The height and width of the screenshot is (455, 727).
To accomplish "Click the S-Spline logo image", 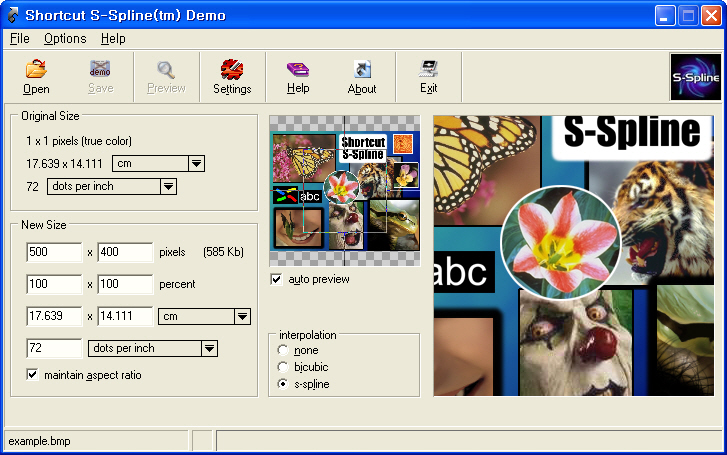I will point(695,77).
